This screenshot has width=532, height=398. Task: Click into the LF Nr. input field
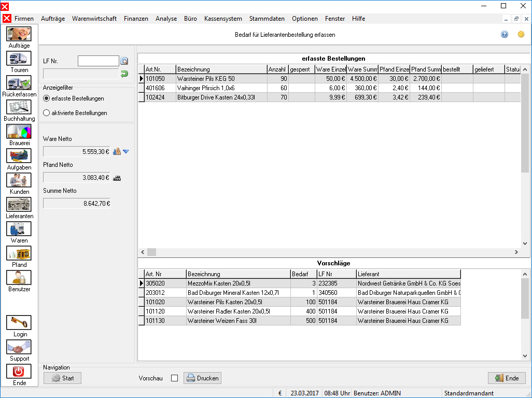(x=99, y=61)
